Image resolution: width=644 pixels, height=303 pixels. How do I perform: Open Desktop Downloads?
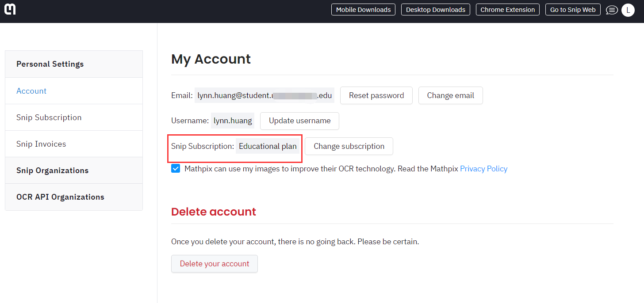[436, 10]
